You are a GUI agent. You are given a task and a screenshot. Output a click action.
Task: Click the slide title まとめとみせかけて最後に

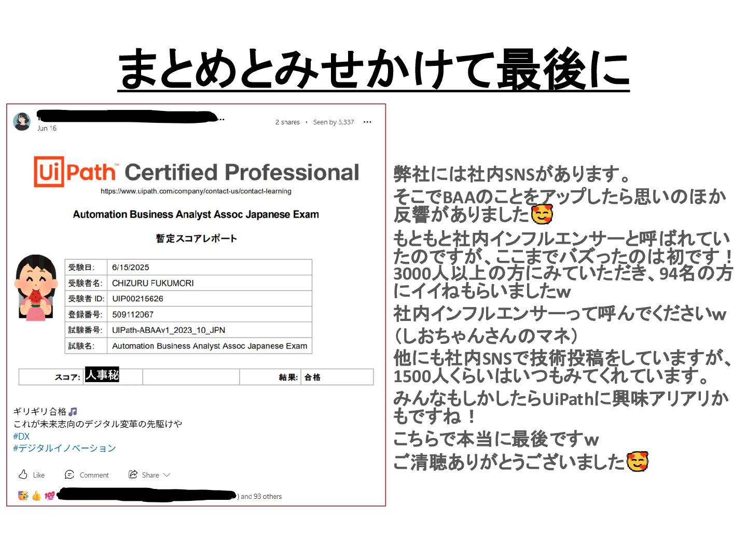pos(374,68)
